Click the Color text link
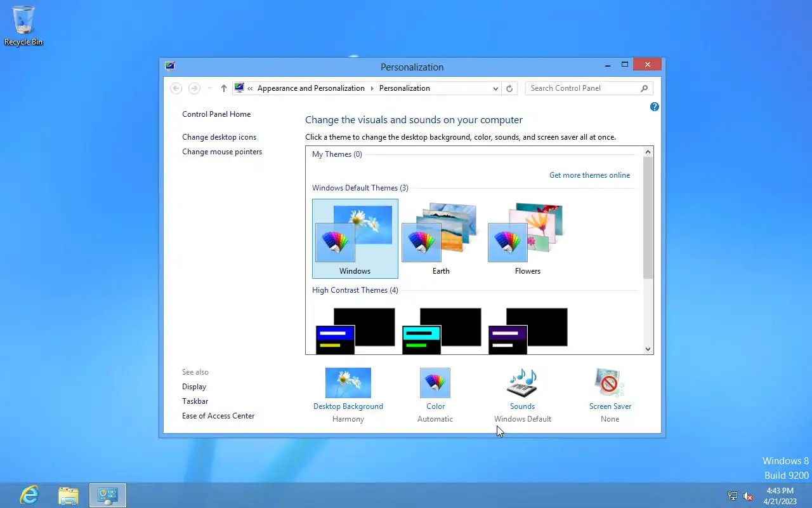The height and width of the screenshot is (508, 812). point(435,406)
